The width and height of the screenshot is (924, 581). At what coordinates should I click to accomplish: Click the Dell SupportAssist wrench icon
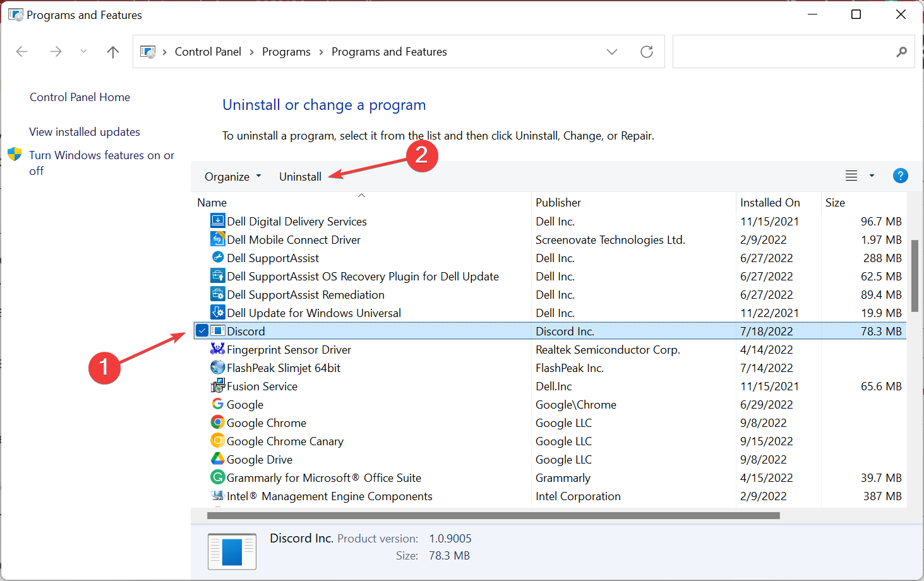[217, 257]
